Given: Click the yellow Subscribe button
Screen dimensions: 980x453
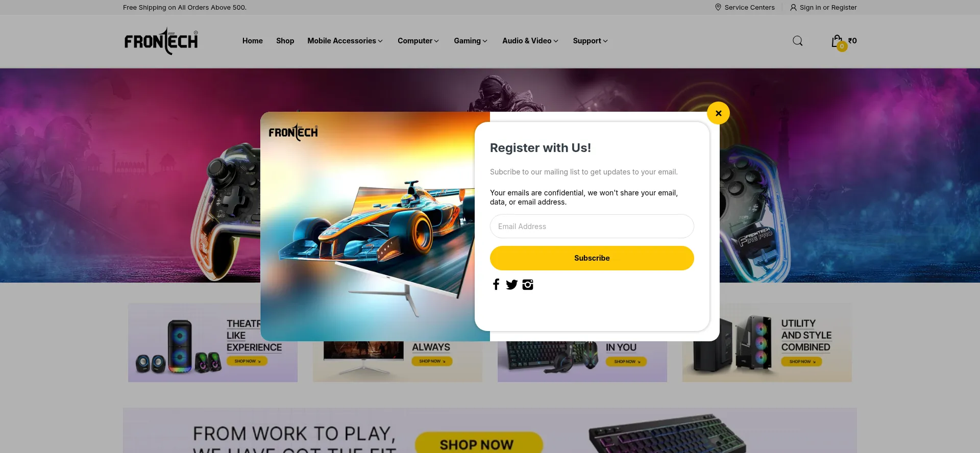Looking at the screenshot, I should 592,258.
